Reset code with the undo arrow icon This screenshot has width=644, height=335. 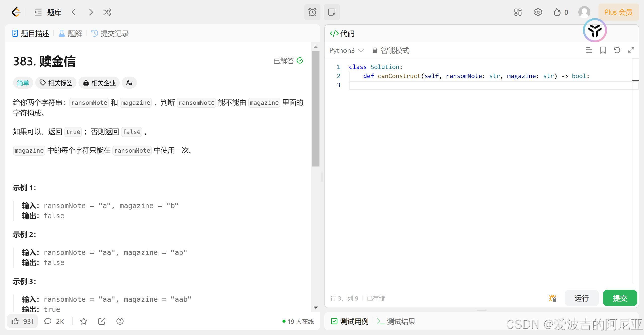(x=617, y=50)
